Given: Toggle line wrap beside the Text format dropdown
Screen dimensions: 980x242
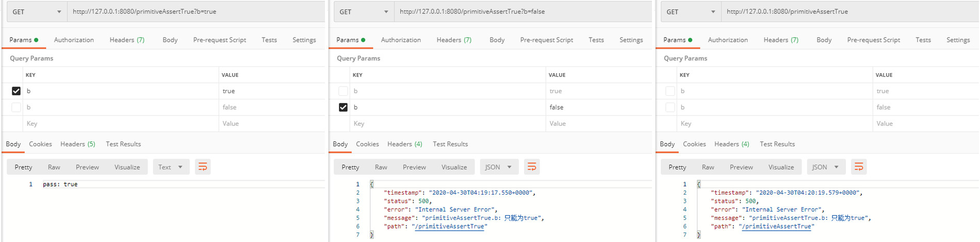Looking at the screenshot, I should tap(203, 167).
